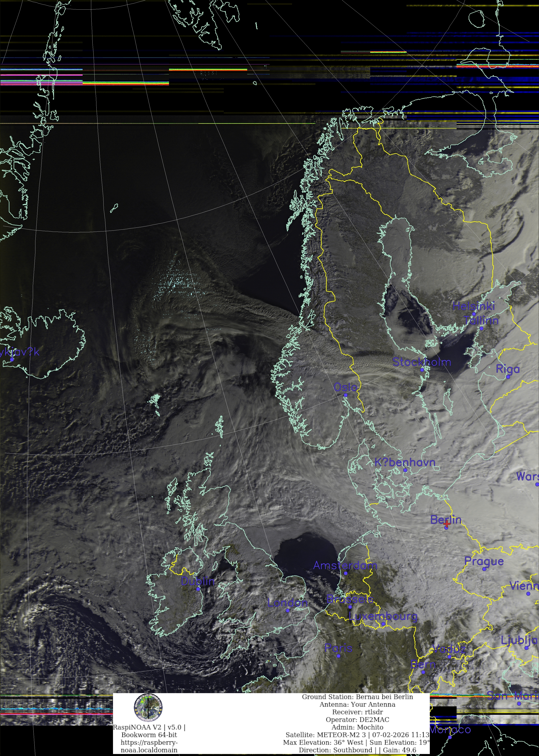Click the Oslo city marker dot
This screenshot has width=539, height=756.
(346, 395)
